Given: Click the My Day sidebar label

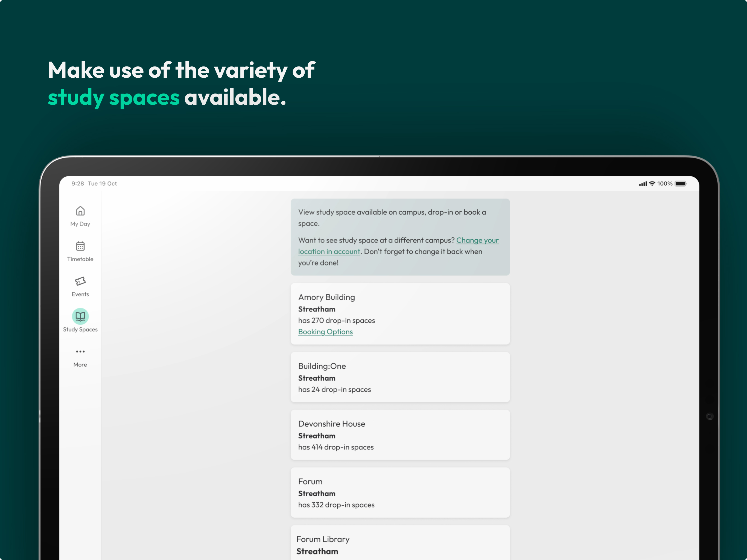Looking at the screenshot, I should (x=80, y=224).
